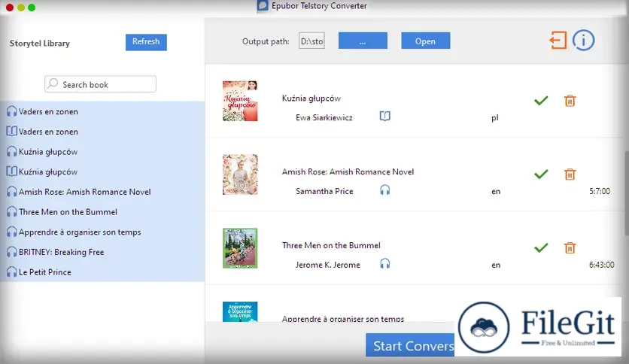Click the pl language code
This screenshot has width=629, height=364.
pyautogui.click(x=495, y=118)
